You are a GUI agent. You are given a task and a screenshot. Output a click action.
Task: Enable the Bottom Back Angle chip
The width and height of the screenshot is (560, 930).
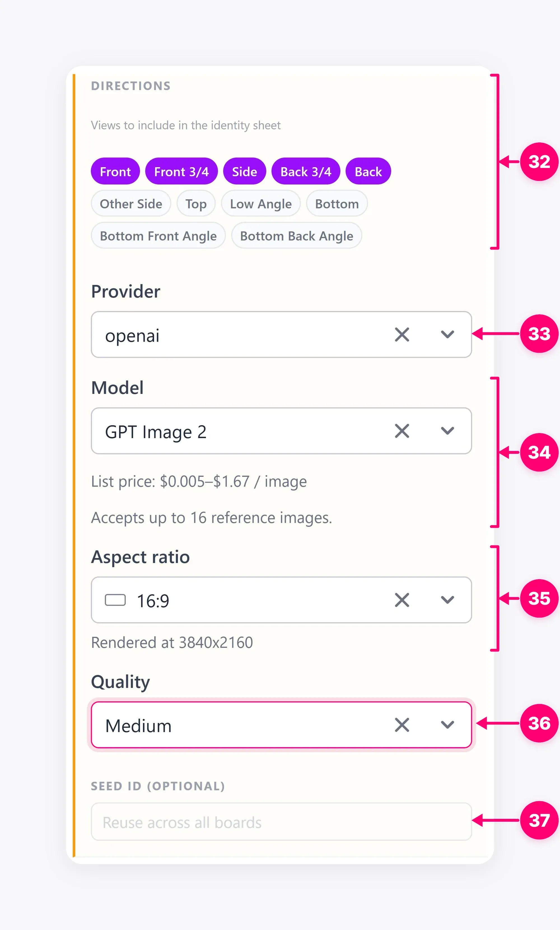(x=297, y=235)
